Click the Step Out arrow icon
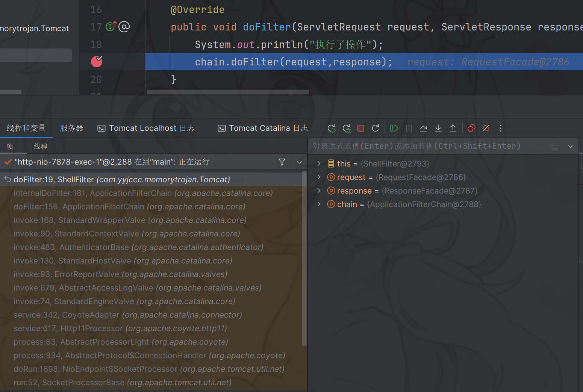Image resolution: width=583 pixels, height=392 pixels. click(x=453, y=129)
